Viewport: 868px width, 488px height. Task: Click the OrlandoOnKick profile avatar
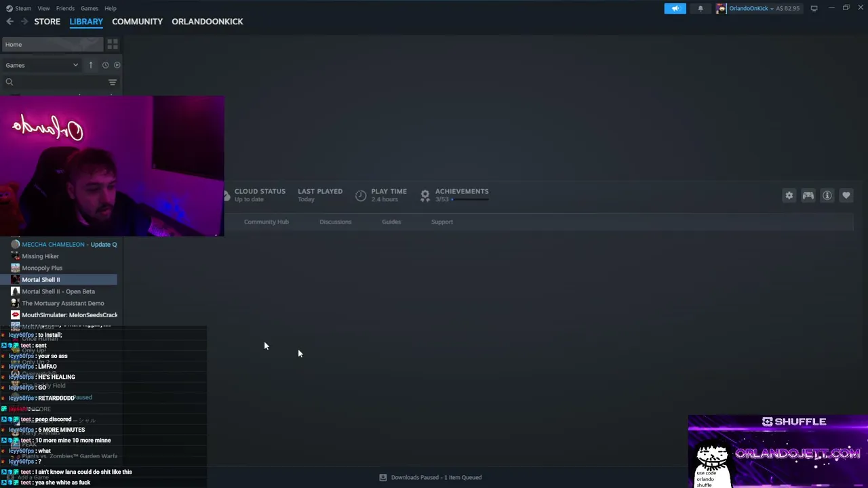pos(721,8)
